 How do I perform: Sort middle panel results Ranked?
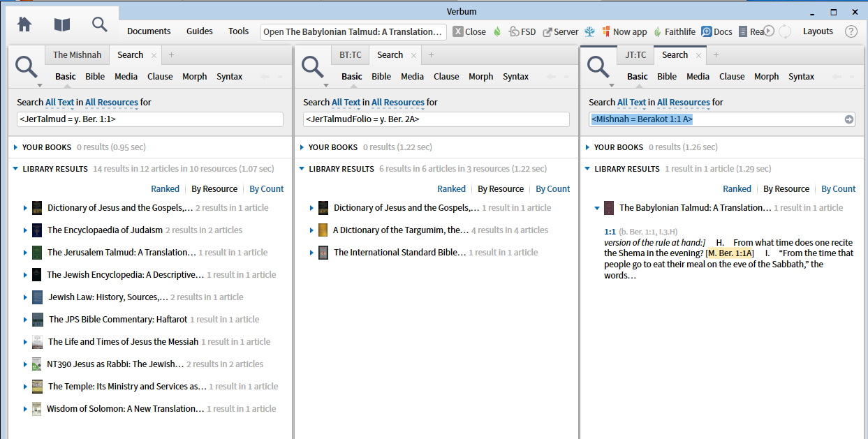tap(451, 189)
